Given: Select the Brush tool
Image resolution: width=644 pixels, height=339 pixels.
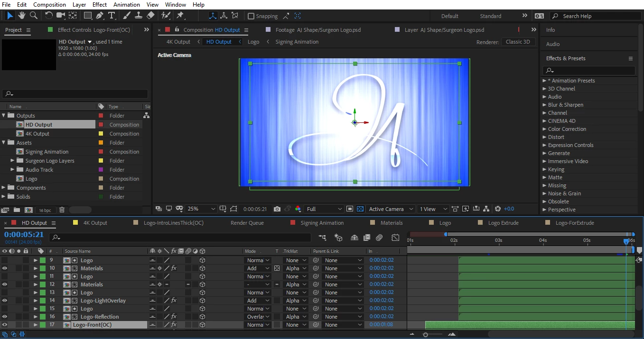Looking at the screenshot, I should pyautogui.click(x=127, y=16).
